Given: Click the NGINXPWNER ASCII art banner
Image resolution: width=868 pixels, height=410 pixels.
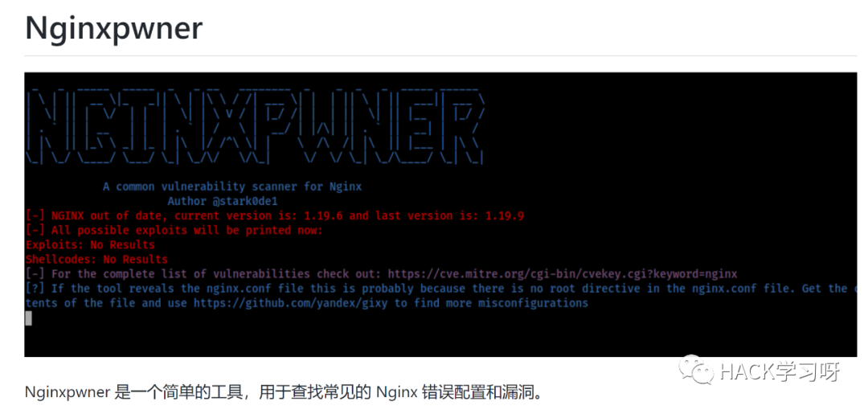Looking at the screenshot, I should (256, 126).
